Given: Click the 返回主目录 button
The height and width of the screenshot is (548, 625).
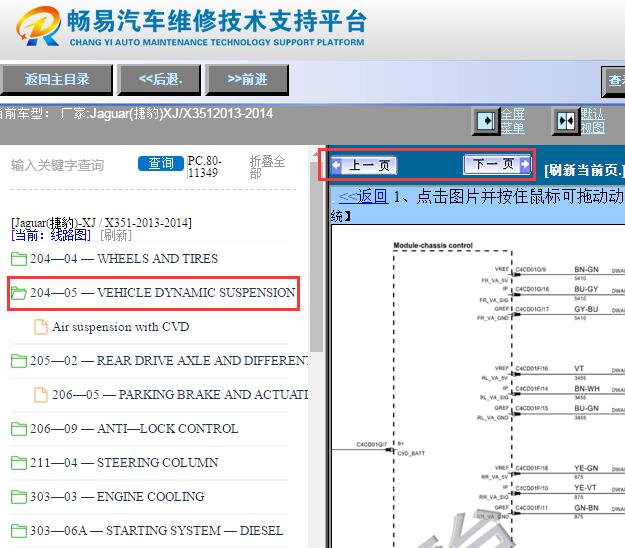Looking at the screenshot, I should 56,80.
